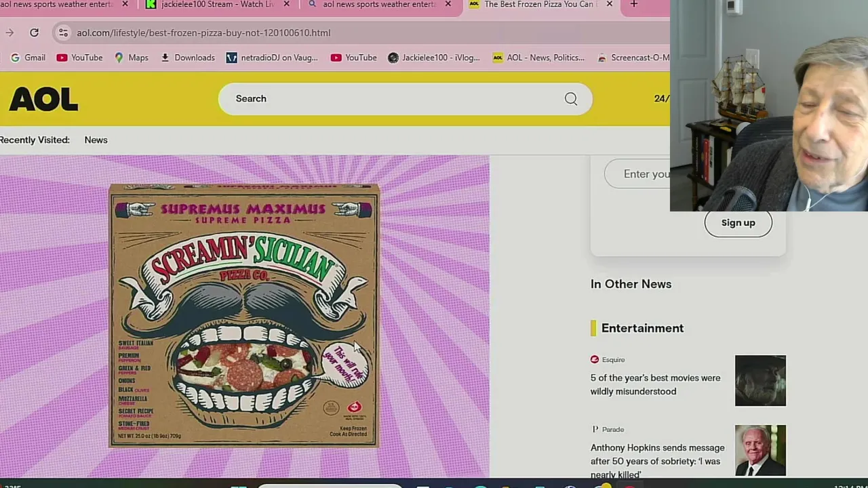The image size is (868, 488).
Task: Open the recently visited News link
Action: pyautogui.click(x=96, y=140)
